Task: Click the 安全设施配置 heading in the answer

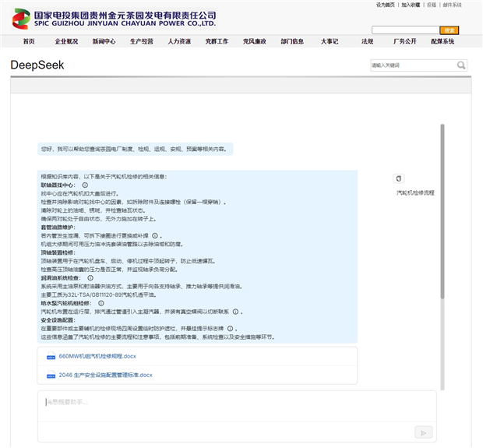Action: click(x=58, y=320)
